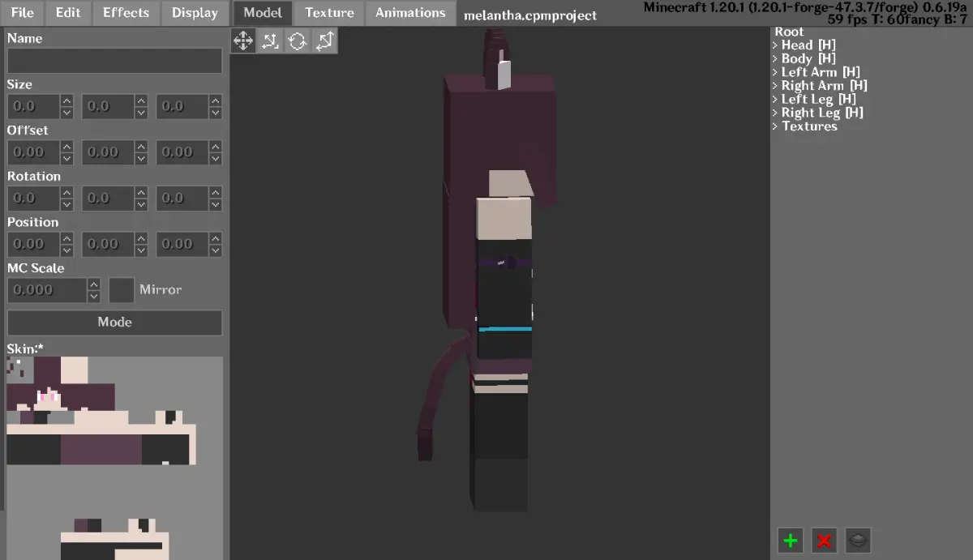Increase the Size Y value with up arrow
Screen dimensions: 973x560
pos(141,100)
